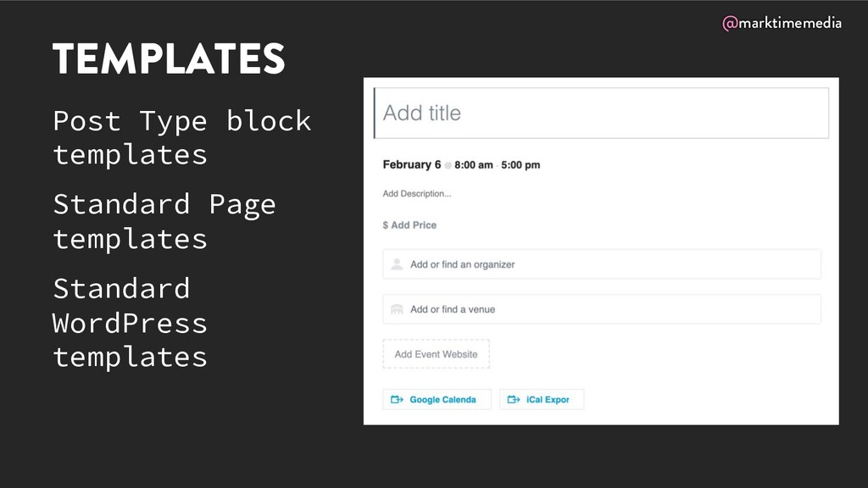
Task: Click the Add Price text
Action: [414, 225]
